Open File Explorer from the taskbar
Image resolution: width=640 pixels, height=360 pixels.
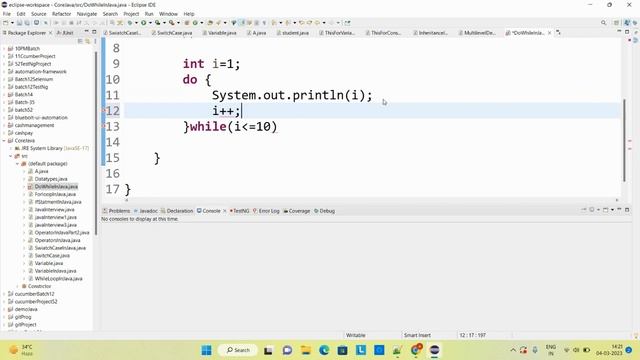point(306,350)
